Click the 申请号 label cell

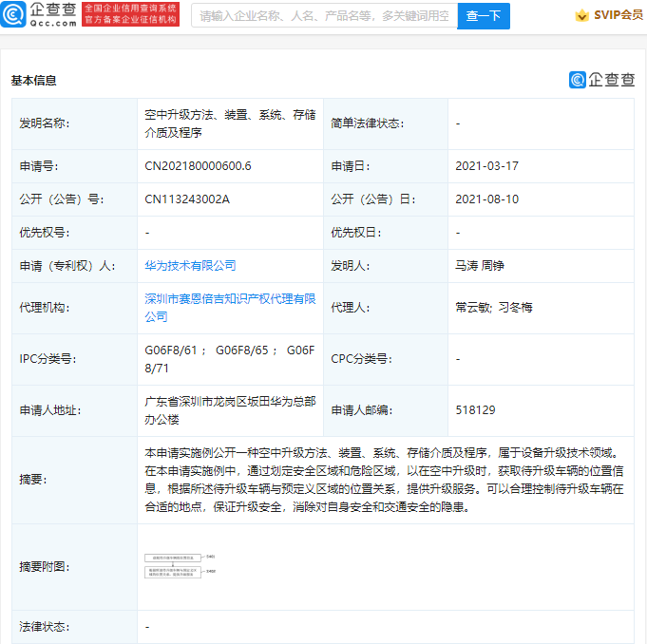pyautogui.click(x=75, y=166)
